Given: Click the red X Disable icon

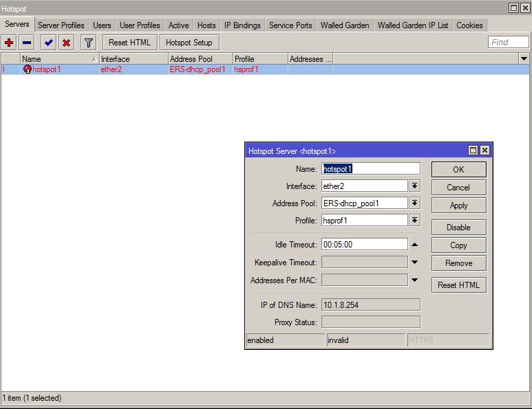Looking at the screenshot, I should (x=66, y=43).
